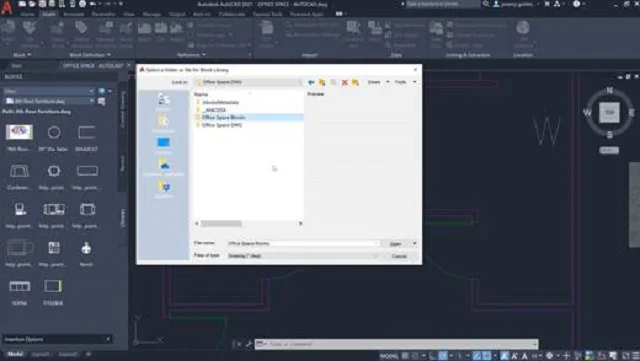The width and height of the screenshot is (640, 361).
Task: Click the ViewCube TOP face
Action: coord(609,112)
